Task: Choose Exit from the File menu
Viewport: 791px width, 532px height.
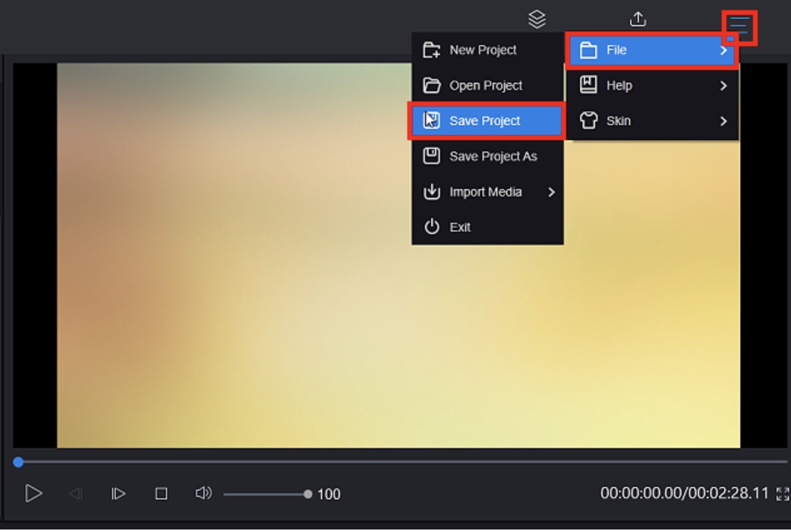Action: coord(487,227)
